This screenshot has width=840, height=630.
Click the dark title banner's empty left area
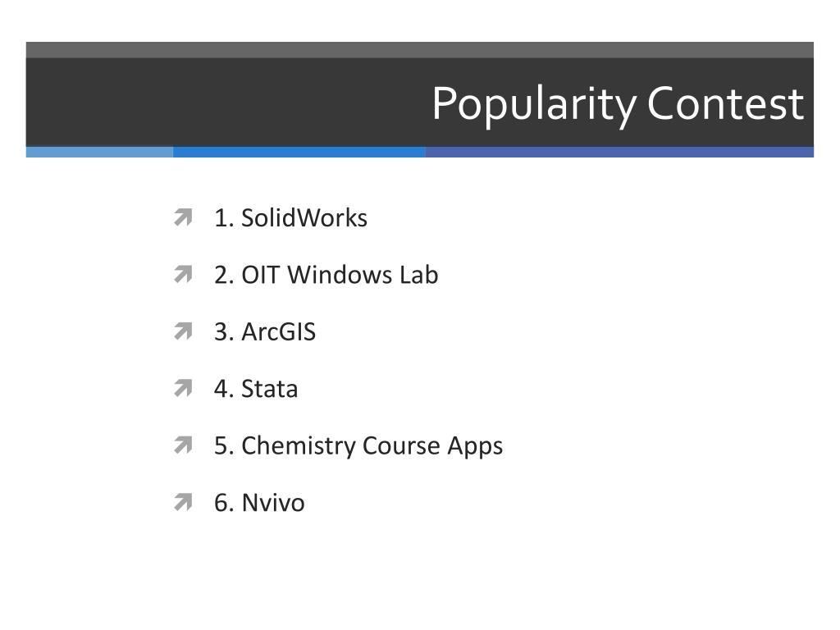[225, 103]
